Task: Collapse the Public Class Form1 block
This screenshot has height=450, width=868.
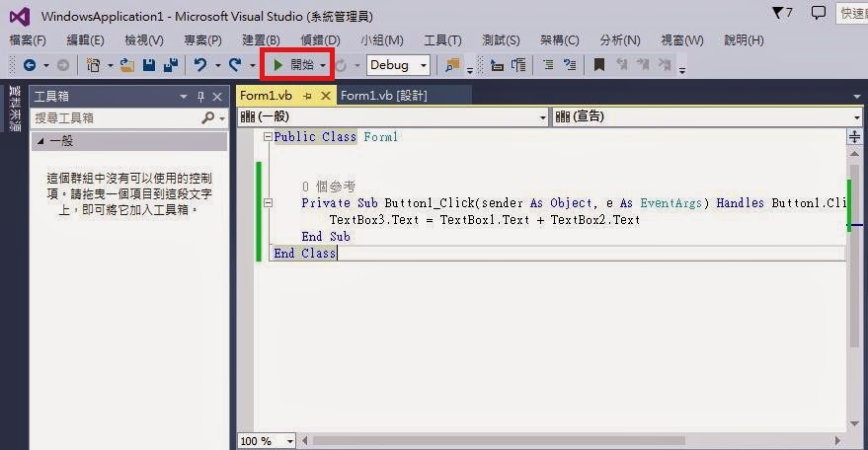Action: (x=268, y=137)
